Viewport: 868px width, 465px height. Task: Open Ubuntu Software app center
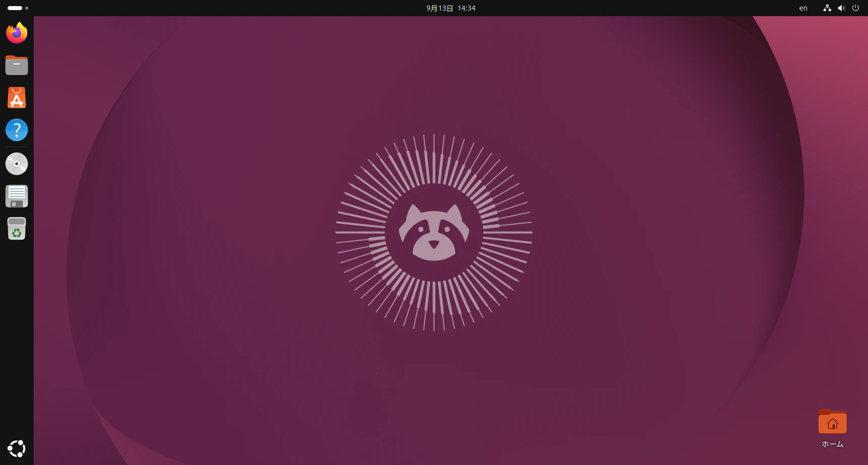pos(17,98)
